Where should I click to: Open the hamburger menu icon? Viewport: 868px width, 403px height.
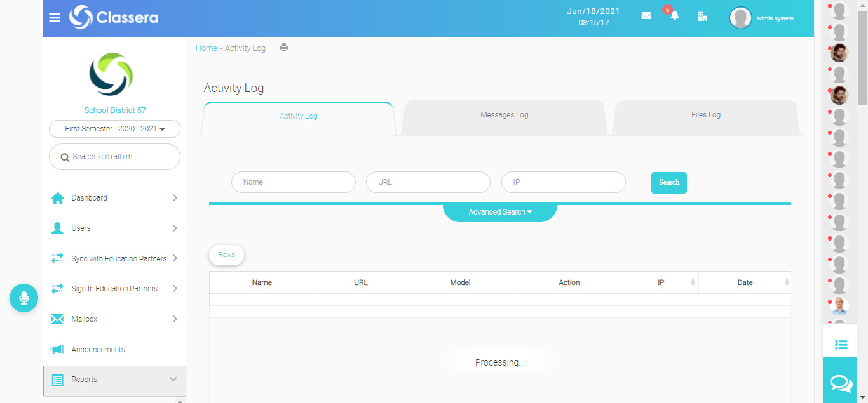(55, 18)
